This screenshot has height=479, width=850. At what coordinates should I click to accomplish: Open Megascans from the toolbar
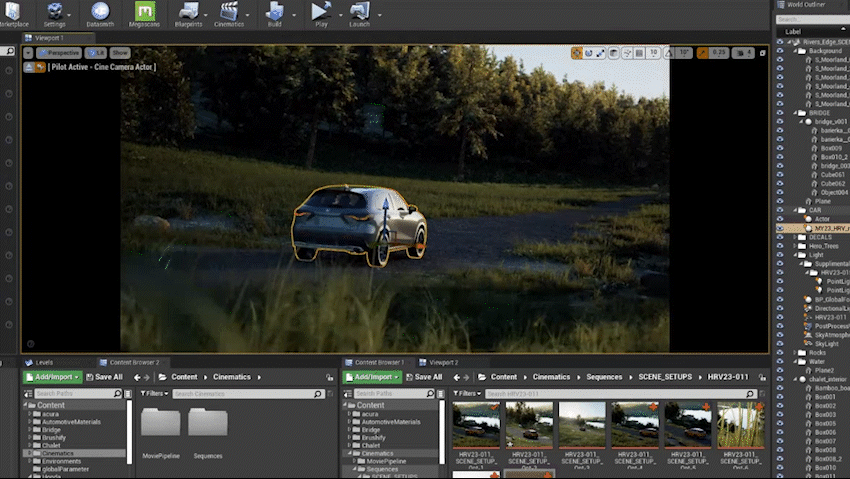click(x=145, y=13)
